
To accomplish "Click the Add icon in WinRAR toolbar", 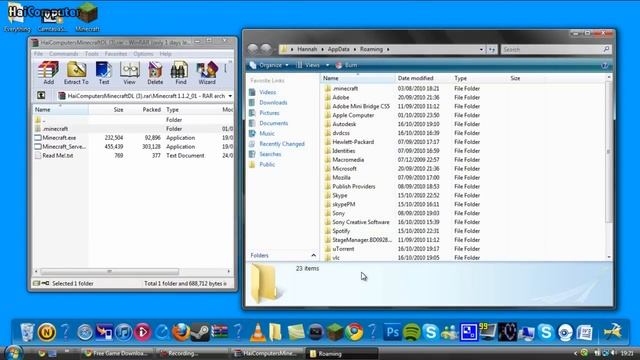I will [x=49, y=73].
